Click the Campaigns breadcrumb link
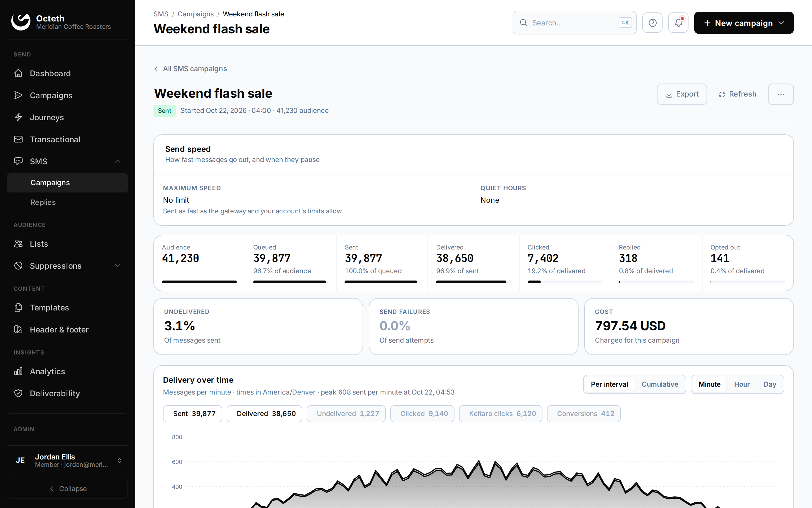Image resolution: width=812 pixels, height=508 pixels. (196, 14)
